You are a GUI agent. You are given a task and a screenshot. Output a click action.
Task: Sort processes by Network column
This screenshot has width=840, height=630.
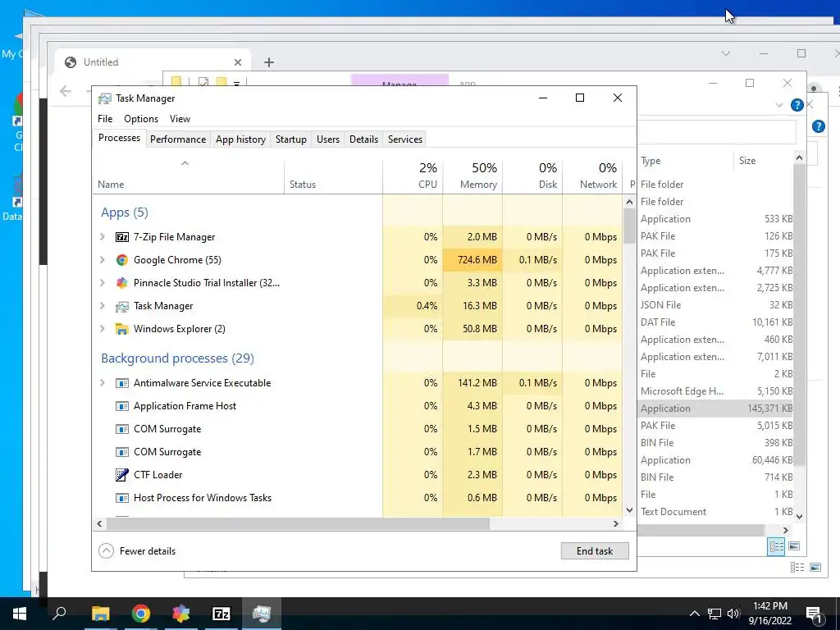[x=592, y=176]
